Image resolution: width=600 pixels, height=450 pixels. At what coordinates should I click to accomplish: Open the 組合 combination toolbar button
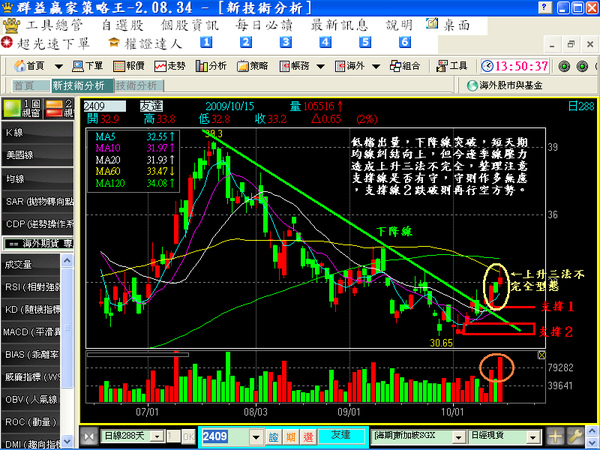pos(405,66)
